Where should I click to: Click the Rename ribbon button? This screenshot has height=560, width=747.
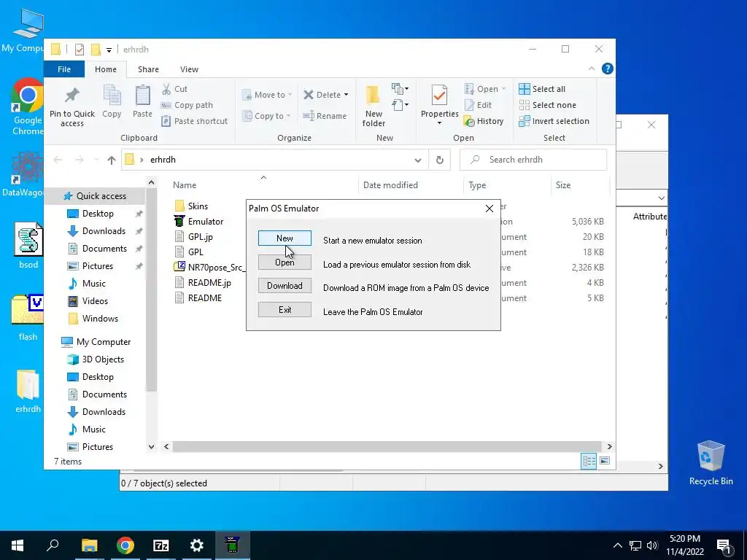(325, 116)
